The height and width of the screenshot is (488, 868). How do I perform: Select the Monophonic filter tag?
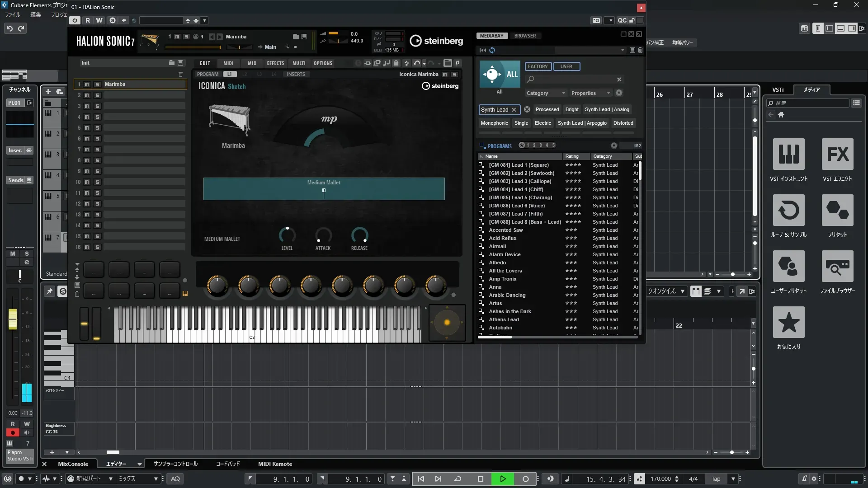[x=494, y=123]
